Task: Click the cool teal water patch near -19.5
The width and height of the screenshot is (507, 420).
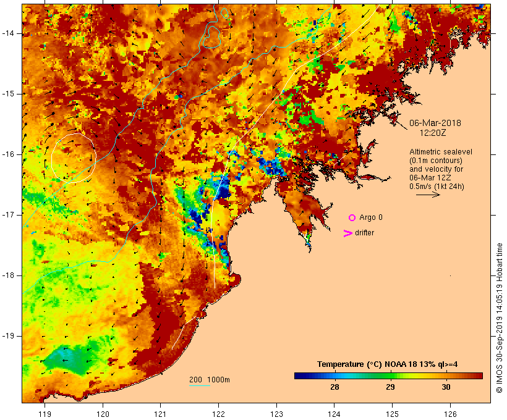Action: coord(69,359)
